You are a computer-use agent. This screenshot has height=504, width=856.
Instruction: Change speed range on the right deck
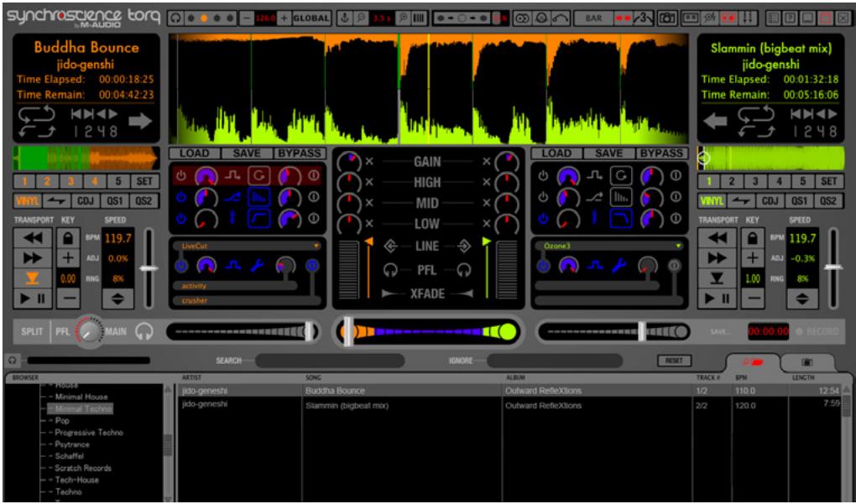[x=802, y=299]
